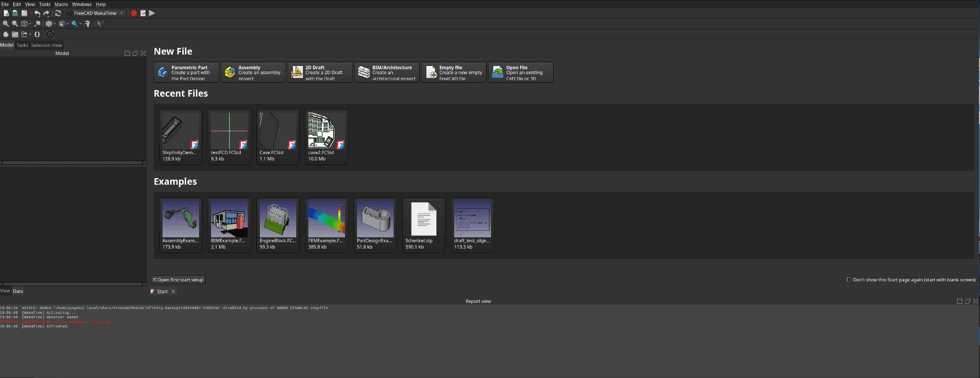
Task: Click the selection bounding box cube icon
Action: [x=61, y=23]
